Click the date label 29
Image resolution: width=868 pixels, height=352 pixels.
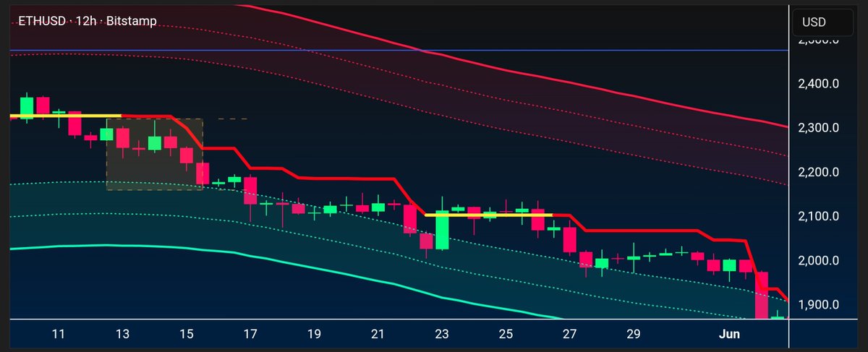click(x=633, y=334)
